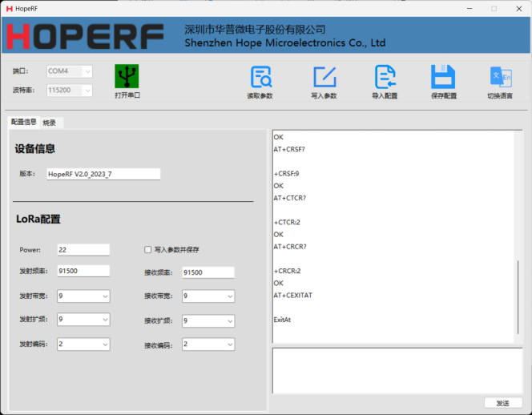Click the read parameters (读取参数) icon
Image resolution: width=532 pixels, height=415 pixels.
coord(260,77)
